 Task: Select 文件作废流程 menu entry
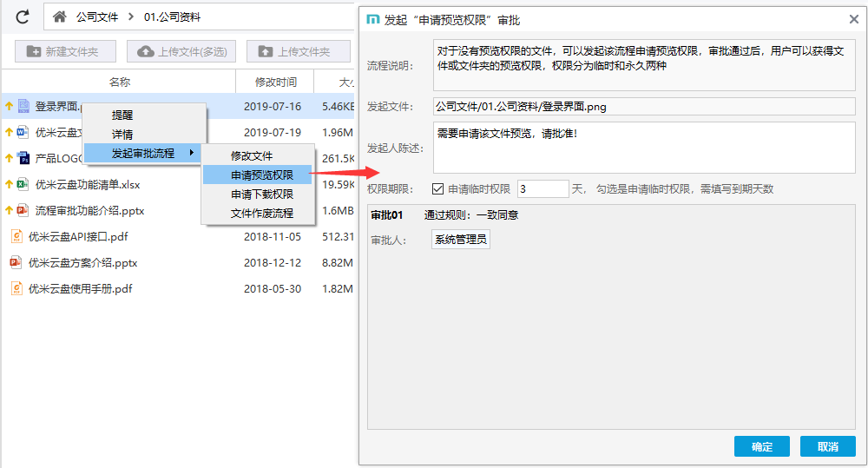click(261, 214)
